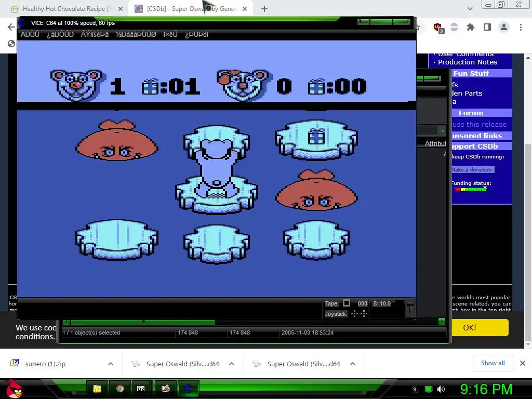
Task: Open the small green dropdown arrow behind VICE window
Action: (x=443, y=131)
